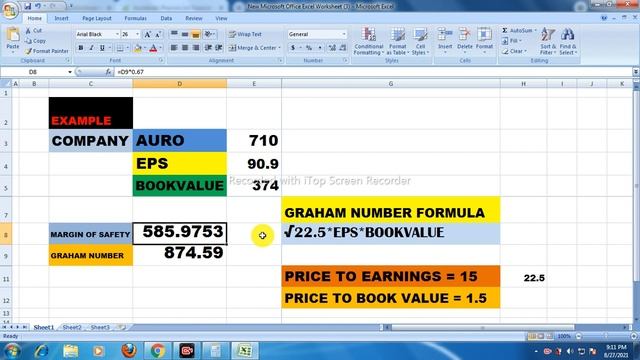Viewport: 640px width, 360px height.
Task: Toggle Wrap Text
Action: (245, 34)
